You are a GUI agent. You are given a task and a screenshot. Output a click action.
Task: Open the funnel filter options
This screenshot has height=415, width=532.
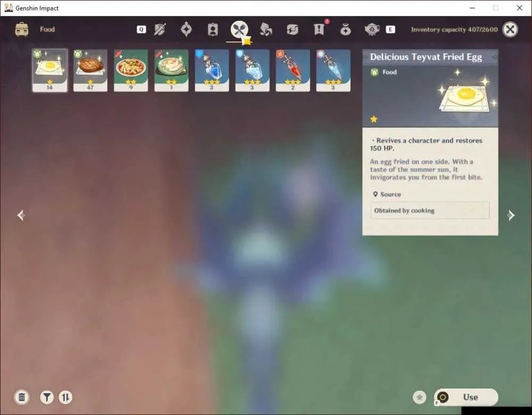47,397
